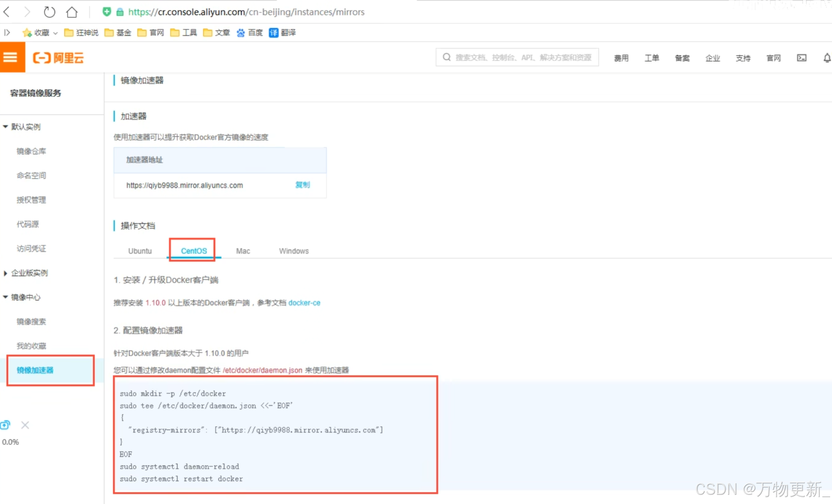Click the 'sudo mkdir -p /etc/docker' line
The height and width of the screenshot is (504, 832).
click(173, 394)
